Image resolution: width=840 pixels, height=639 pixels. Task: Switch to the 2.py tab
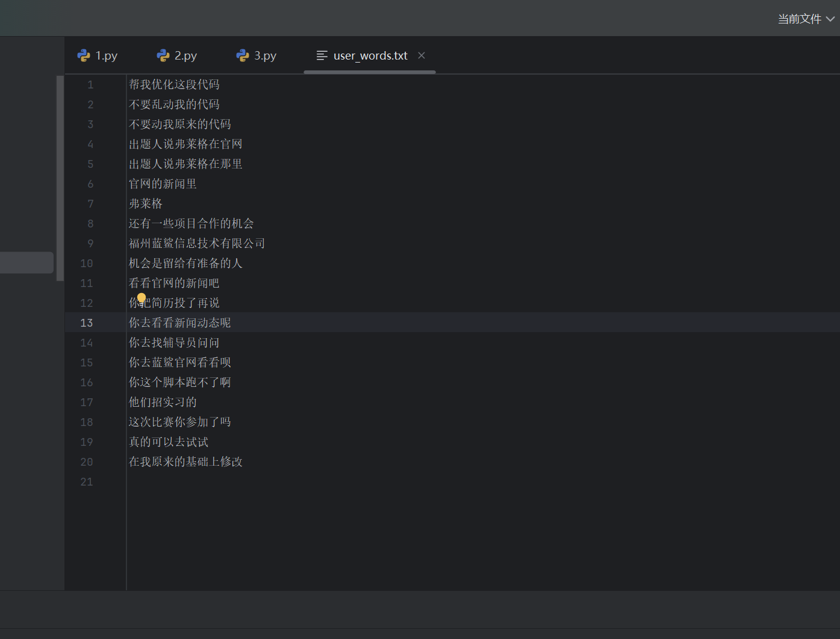[x=176, y=55]
